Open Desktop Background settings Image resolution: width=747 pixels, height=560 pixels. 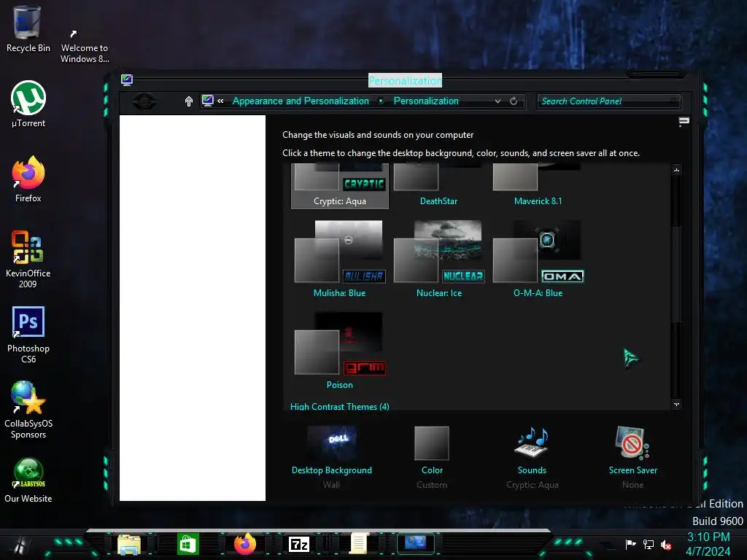[x=332, y=443]
